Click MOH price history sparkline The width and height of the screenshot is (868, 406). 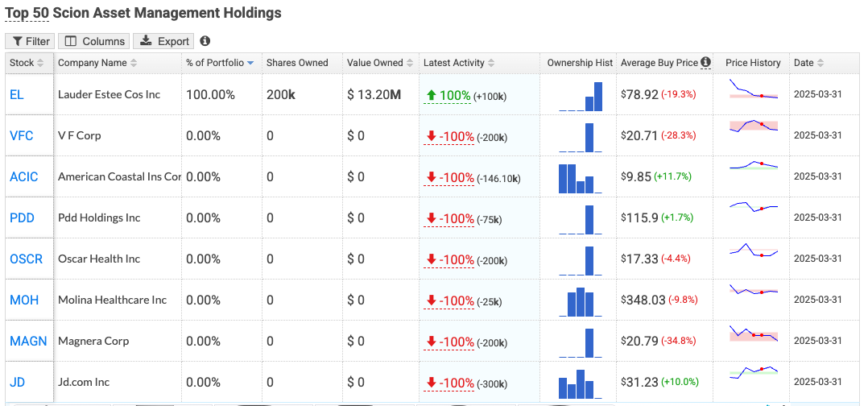pyautogui.click(x=754, y=290)
